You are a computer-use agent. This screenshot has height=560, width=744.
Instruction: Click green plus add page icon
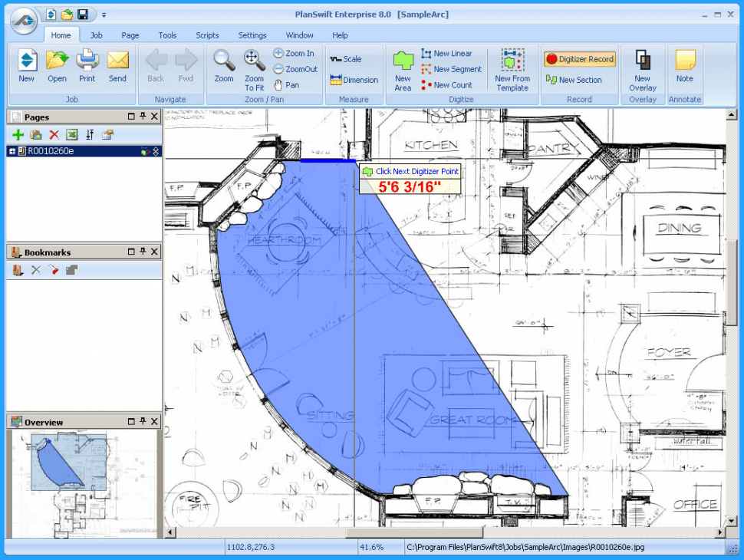[18, 135]
